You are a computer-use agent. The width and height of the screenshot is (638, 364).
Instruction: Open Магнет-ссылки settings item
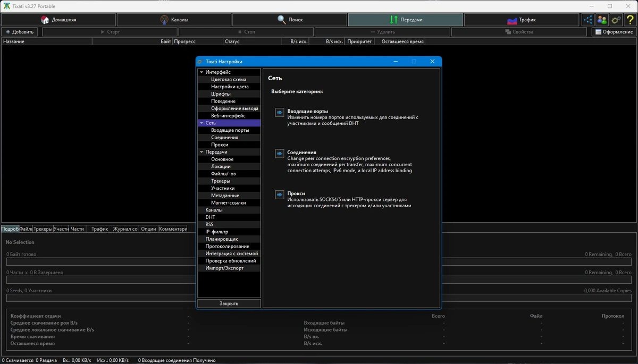(229, 203)
